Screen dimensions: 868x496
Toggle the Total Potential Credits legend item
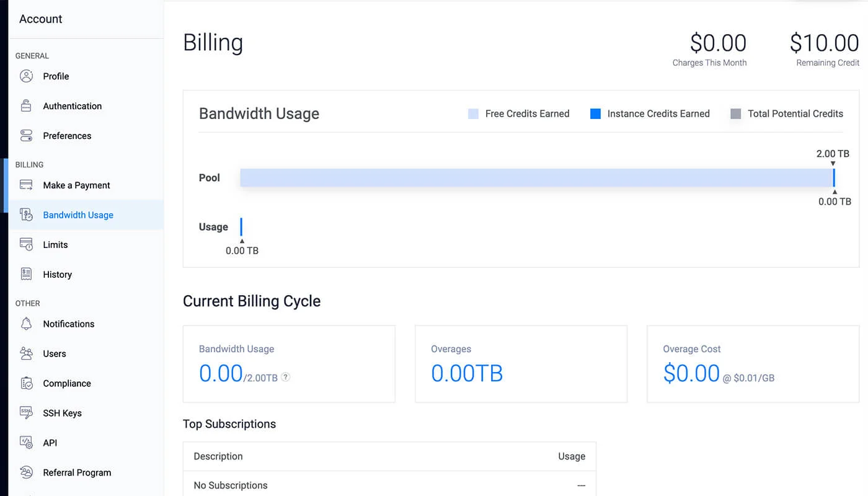coord(786,113)
